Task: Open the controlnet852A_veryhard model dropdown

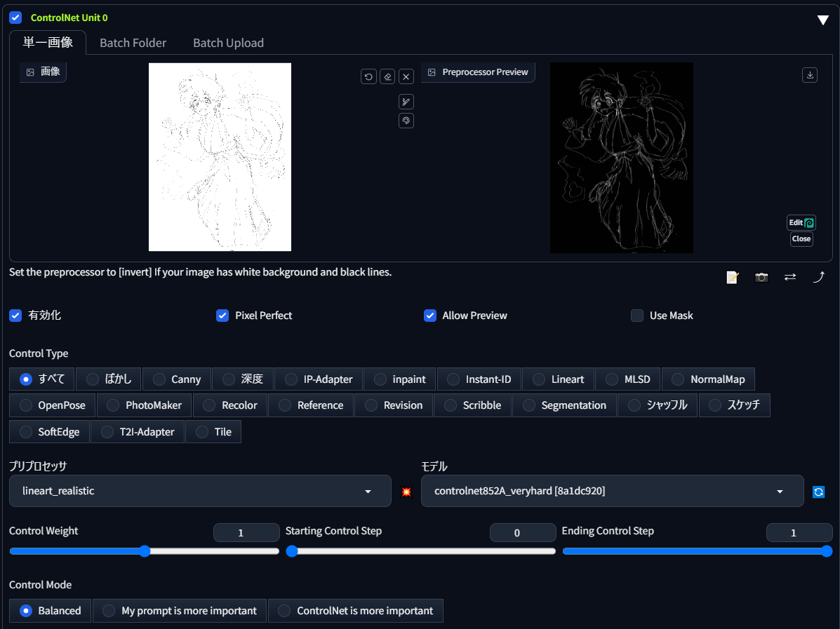Action: pos(613,491)
